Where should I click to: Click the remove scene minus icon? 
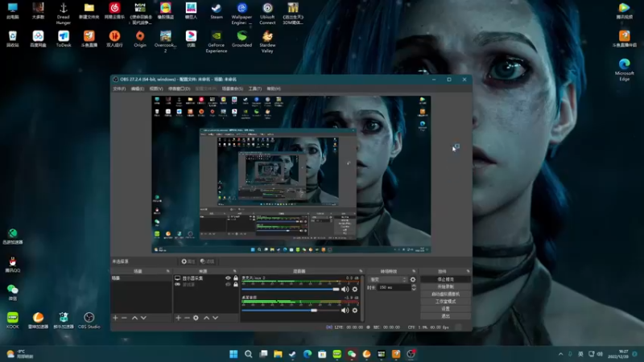(124, 318)
